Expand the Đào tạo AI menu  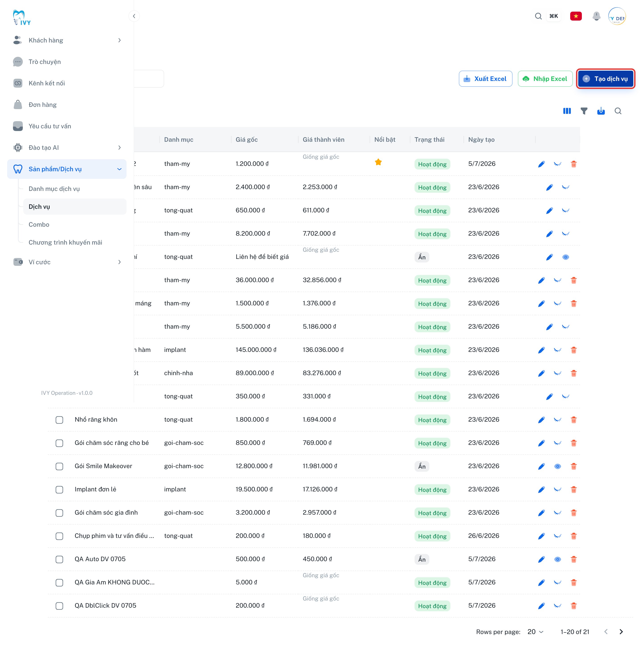click(x=67, y=147)
